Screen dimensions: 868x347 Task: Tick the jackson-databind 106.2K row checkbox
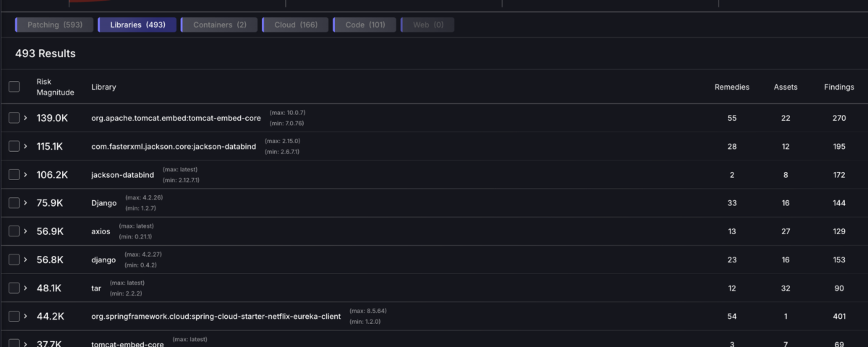pos(14,174)
